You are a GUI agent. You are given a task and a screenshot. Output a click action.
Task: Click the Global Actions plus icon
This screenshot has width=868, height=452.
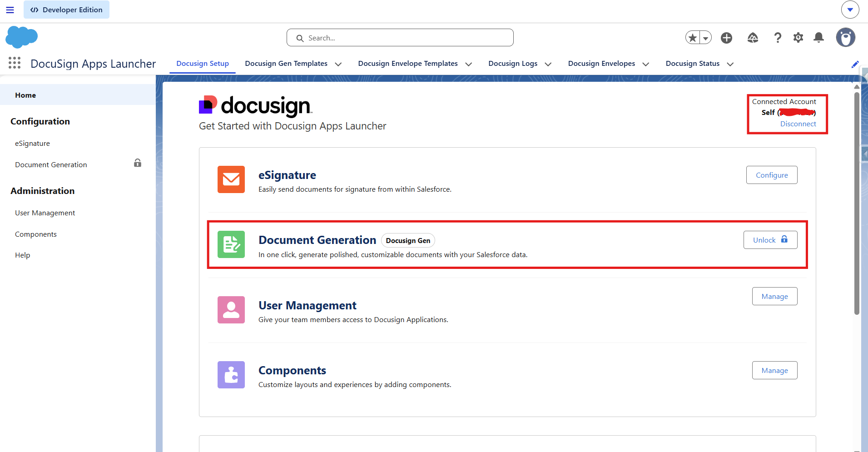[726, 38]
